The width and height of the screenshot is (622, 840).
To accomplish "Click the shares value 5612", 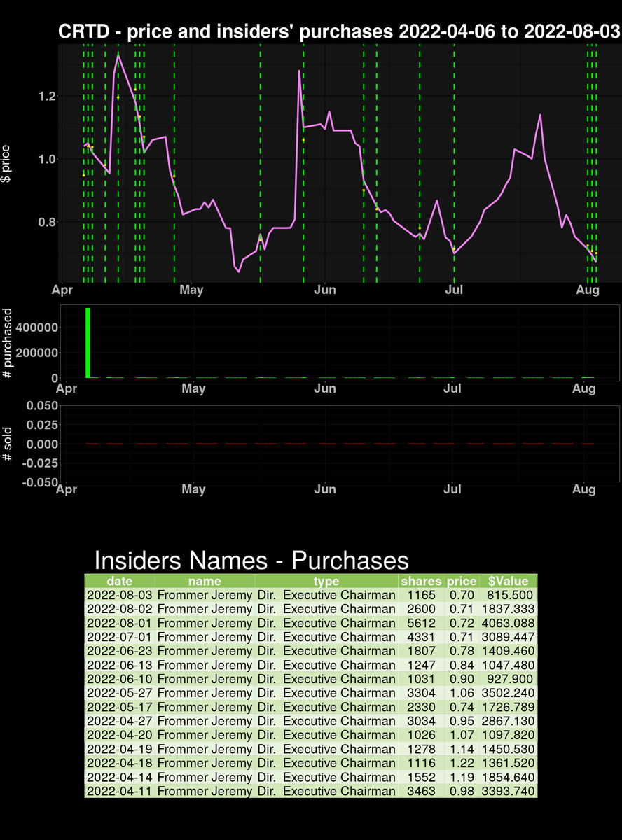I will point(421,623).
